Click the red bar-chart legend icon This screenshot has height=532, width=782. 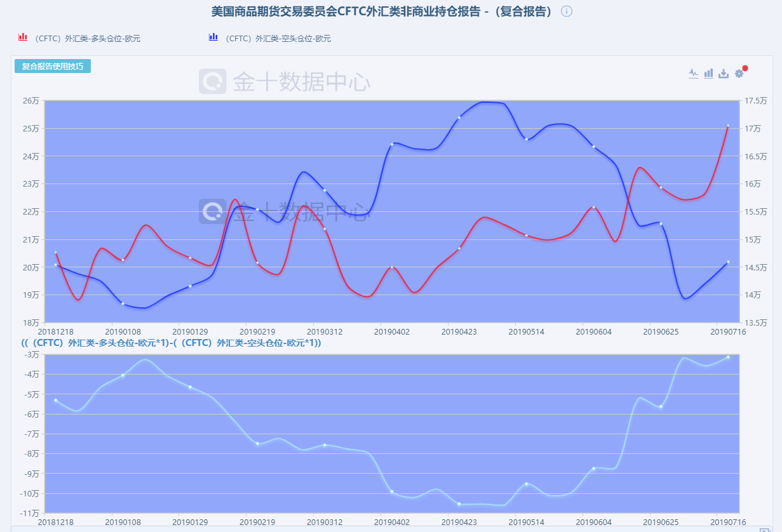(x=23, y=37)
